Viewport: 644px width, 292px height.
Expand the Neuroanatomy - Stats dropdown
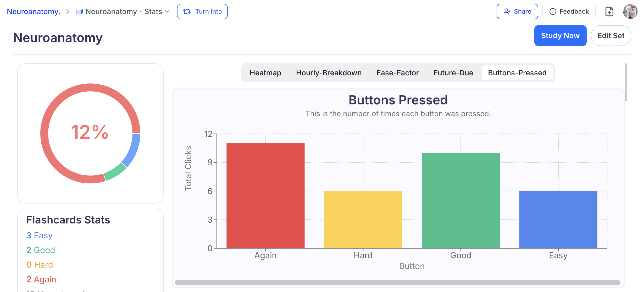pyautogui.click(x=167, y=12)
